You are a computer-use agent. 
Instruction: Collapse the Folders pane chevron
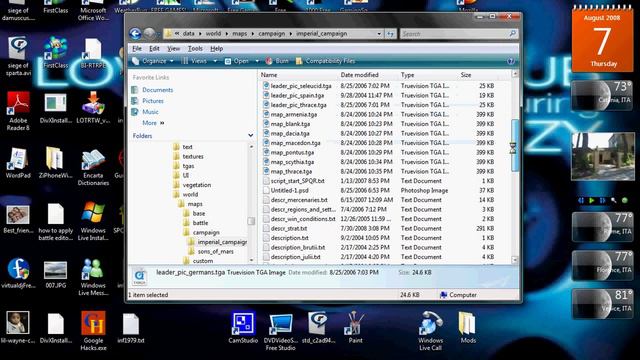(x=250, y=136)
